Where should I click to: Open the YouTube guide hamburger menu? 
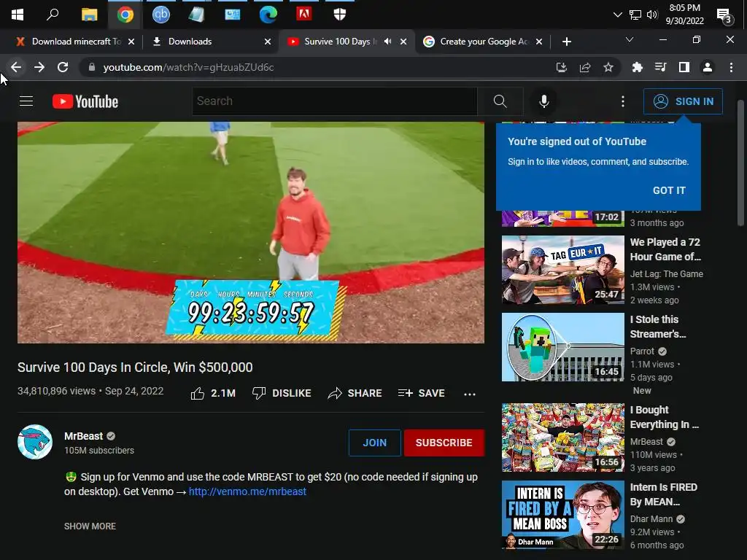point(26,101)
